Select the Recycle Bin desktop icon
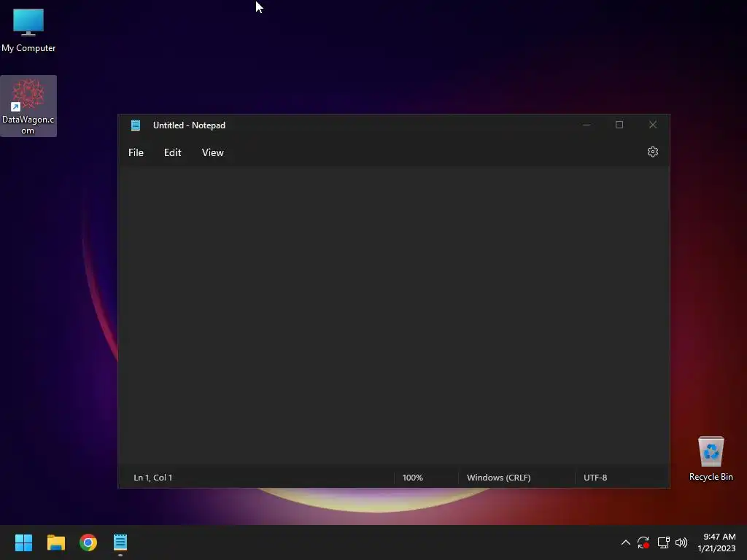This screenshot has width=747, height=560. pos(711,459)
